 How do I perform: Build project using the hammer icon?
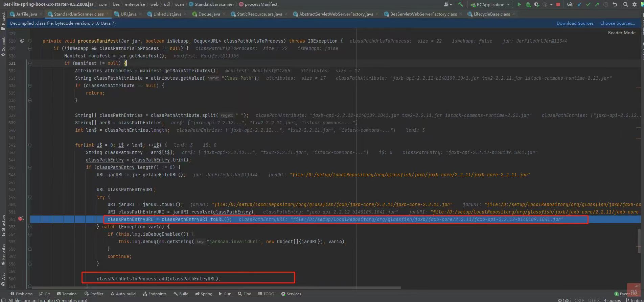pyautogui.click(x=460, y=4)
